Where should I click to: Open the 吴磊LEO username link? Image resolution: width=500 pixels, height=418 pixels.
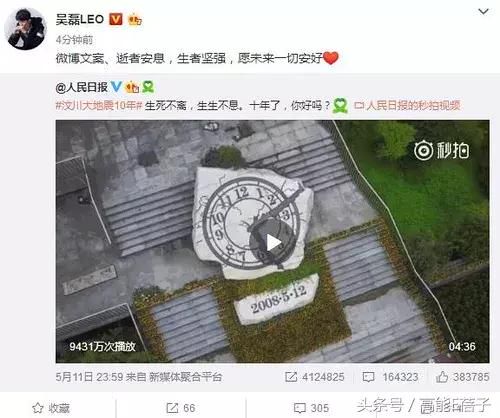80,19
